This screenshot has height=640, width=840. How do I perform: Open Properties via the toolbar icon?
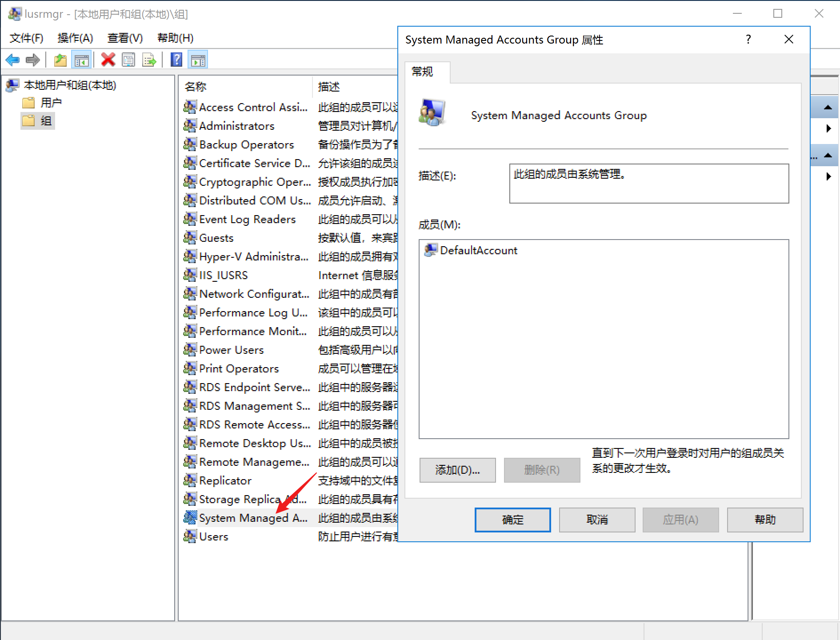128,60
